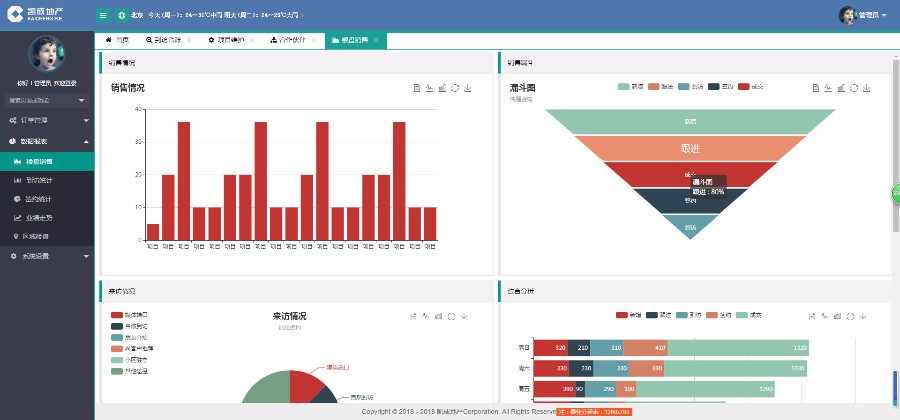Close the tab with the sitemap icon

[315, 40]
